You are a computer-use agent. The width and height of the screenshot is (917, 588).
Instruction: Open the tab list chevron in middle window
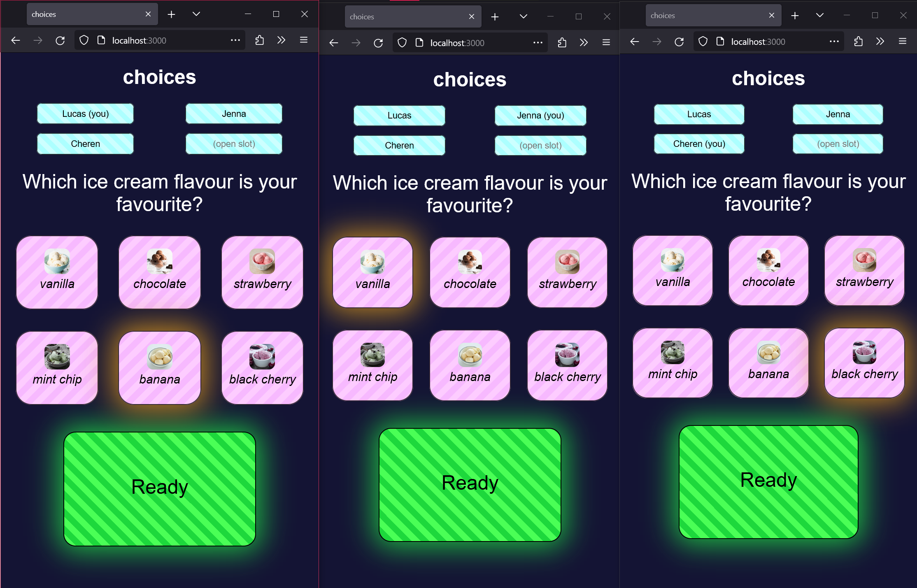523,16
